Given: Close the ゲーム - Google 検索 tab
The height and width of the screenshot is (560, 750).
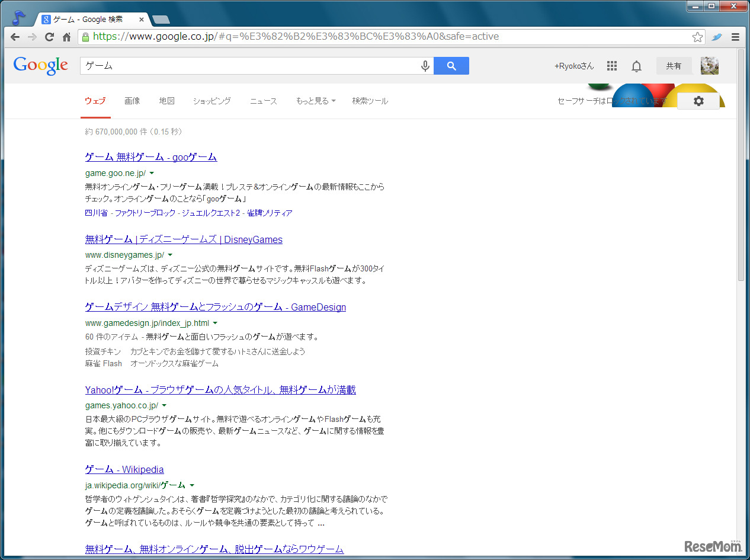Looking at the screenshot, I should 142,20.
